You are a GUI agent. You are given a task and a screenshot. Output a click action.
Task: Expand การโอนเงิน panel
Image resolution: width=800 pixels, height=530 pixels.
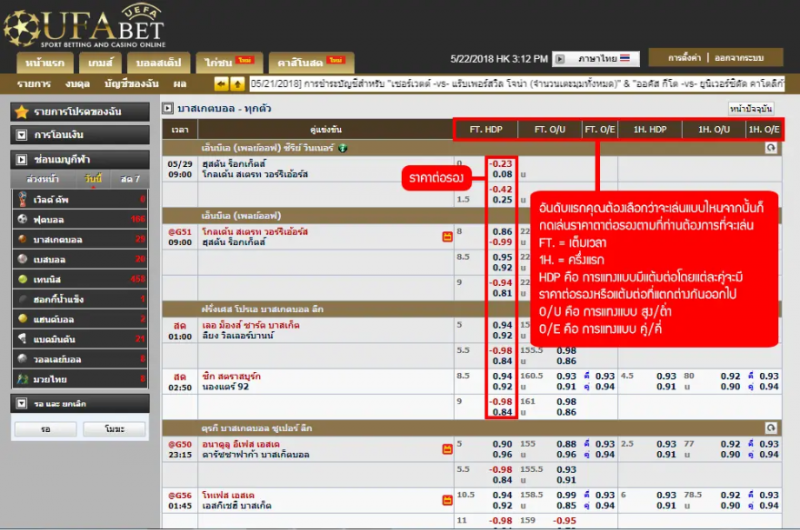80,135
